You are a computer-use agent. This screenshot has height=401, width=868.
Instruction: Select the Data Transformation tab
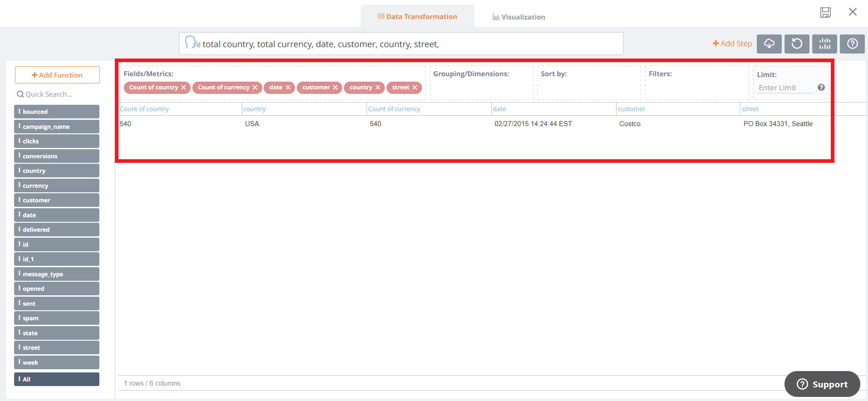(x=417, y=17)
